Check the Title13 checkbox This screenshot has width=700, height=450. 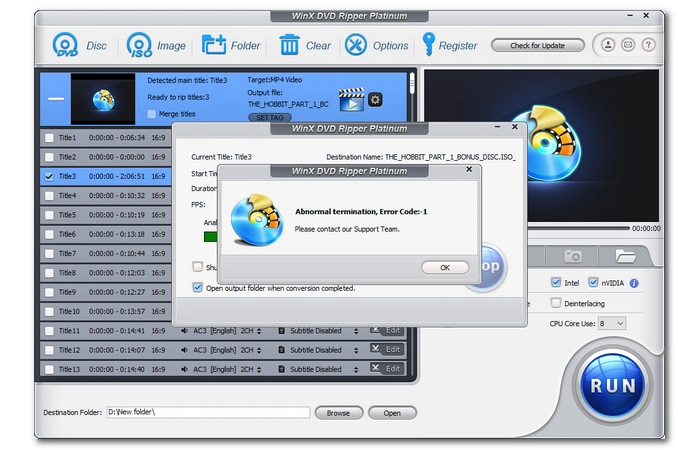coord(49,369)
